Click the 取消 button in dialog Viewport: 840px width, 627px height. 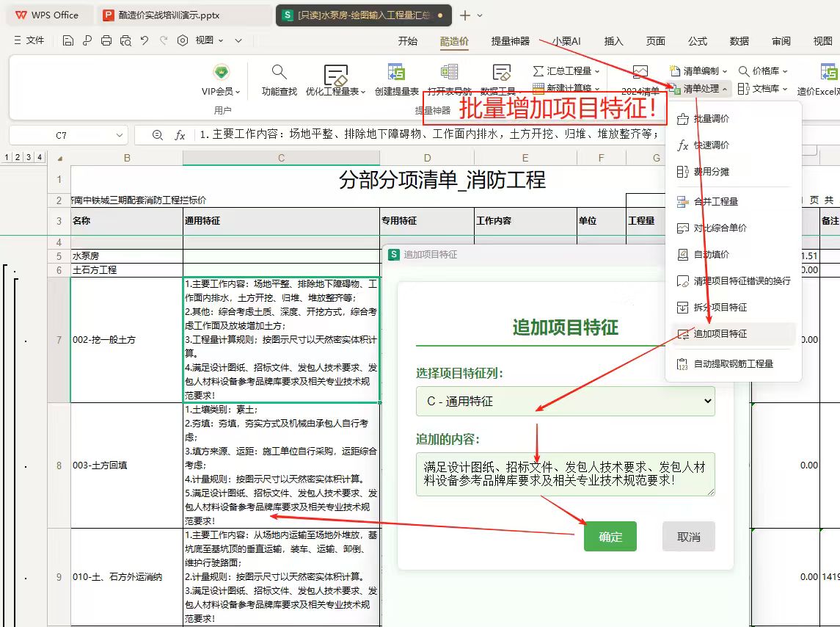point(688,537)
